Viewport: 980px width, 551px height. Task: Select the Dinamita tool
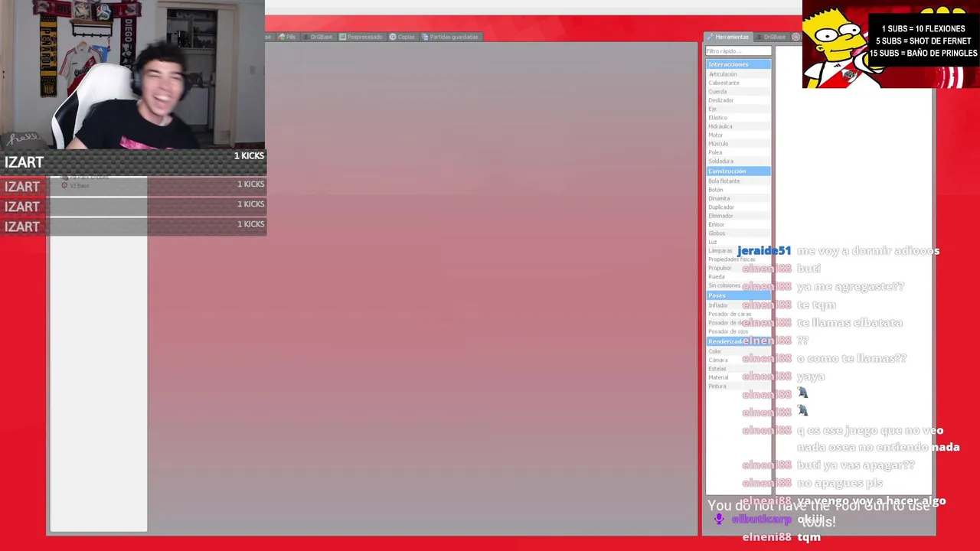tap(738, 199)
